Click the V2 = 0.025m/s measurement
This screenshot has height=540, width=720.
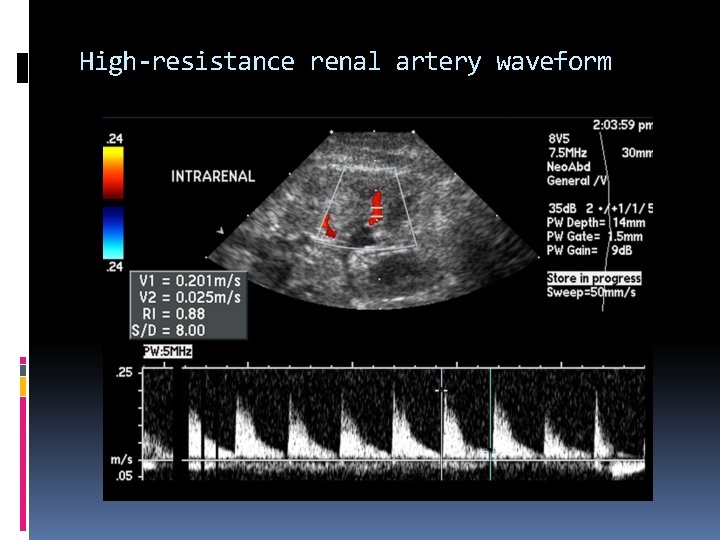[x=190, y=297]
